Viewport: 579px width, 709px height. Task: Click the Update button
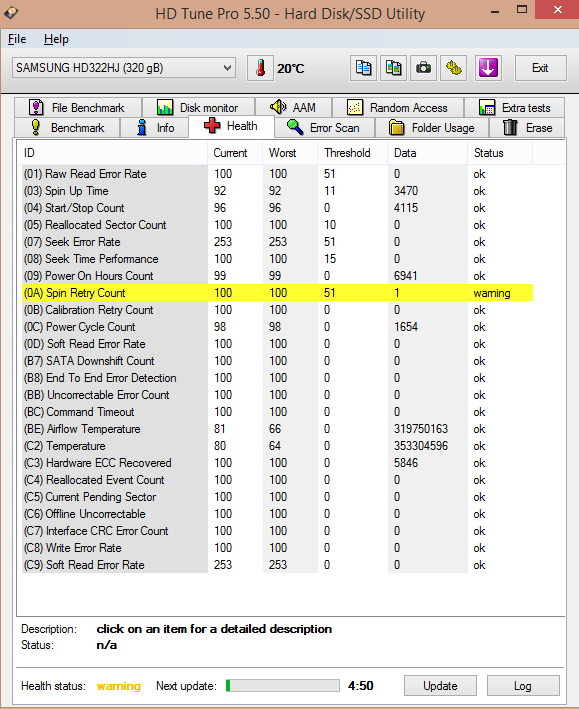(x=440, y=686)
